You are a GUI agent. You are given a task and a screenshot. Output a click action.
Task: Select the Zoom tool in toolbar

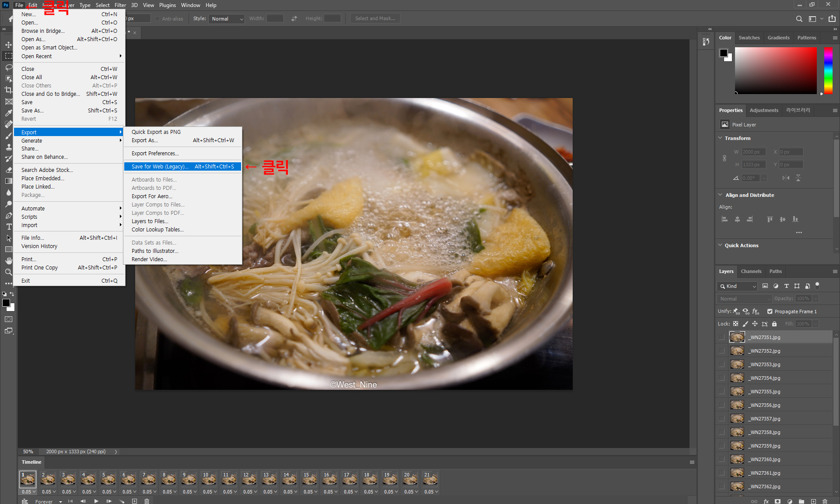coord(8,272)
